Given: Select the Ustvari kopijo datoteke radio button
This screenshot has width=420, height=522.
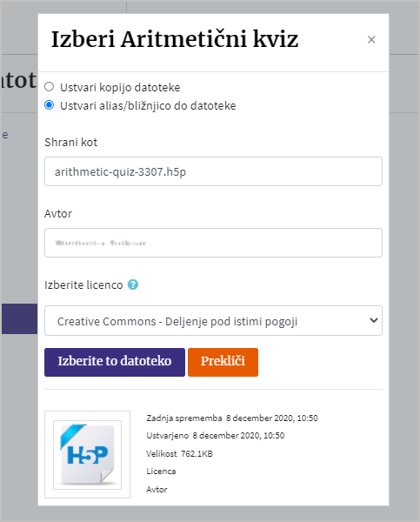Looking at the screenshot, I should (x=50, y=87).
